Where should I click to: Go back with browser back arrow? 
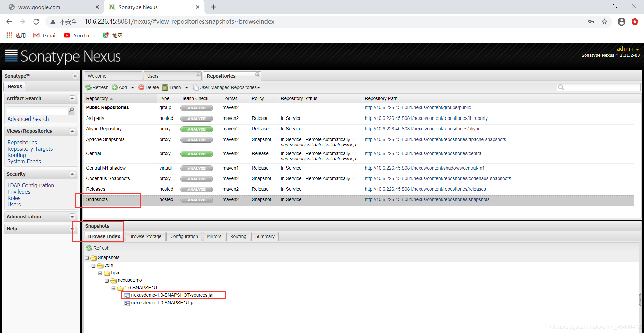[9, 22]
